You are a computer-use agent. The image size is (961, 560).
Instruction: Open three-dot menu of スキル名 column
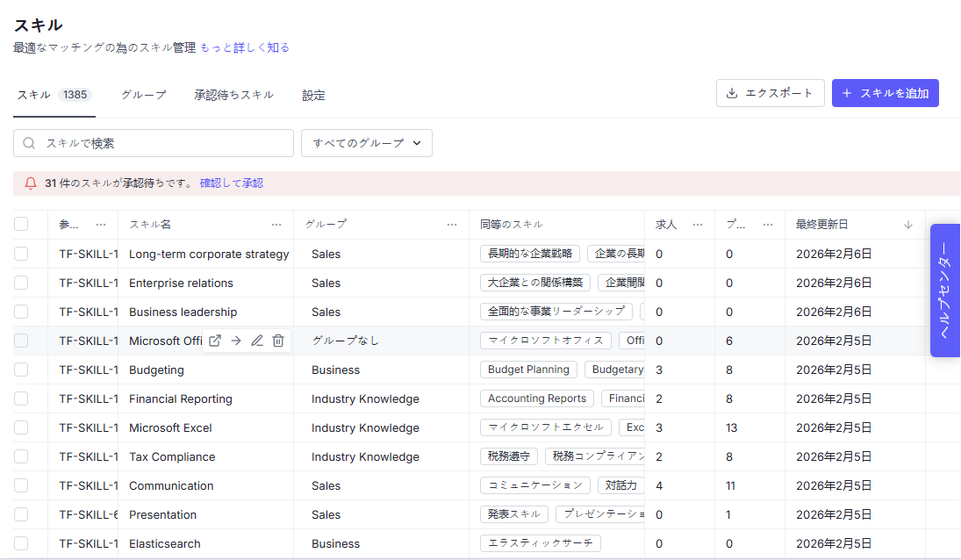276,225
